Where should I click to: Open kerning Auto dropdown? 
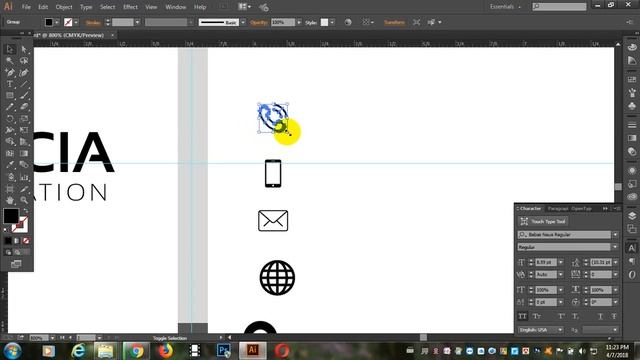(561, 275)
